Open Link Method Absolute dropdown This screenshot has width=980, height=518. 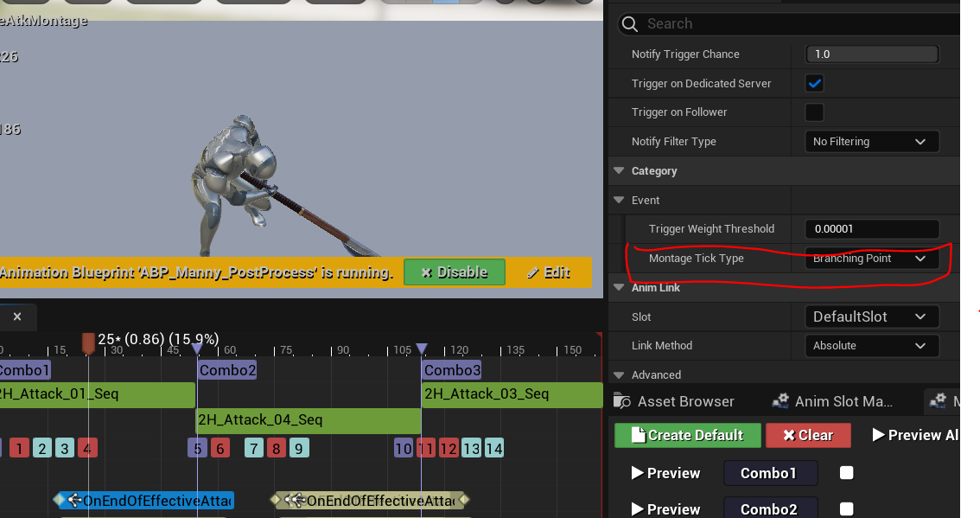pos(872,345)
